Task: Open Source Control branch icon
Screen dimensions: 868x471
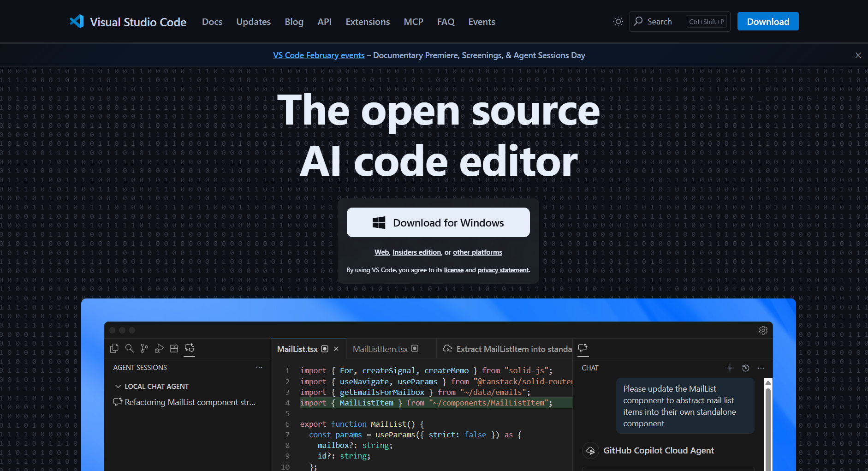Action: pyautogui.click(x=144, y=348)
